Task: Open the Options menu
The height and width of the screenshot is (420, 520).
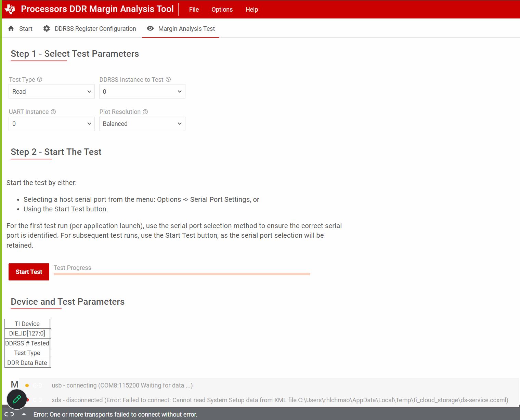Action: coord(222,10)
